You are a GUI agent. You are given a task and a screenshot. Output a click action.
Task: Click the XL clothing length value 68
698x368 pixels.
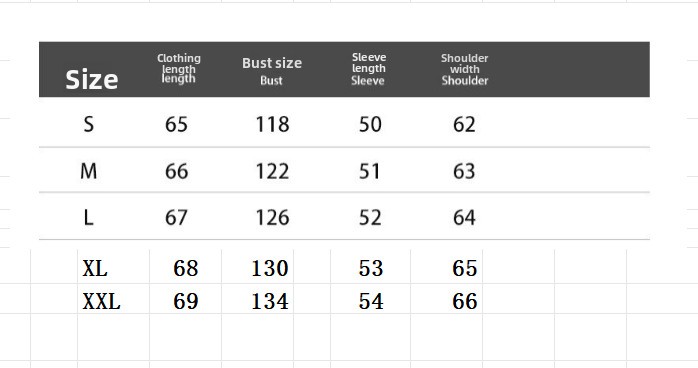185,267
